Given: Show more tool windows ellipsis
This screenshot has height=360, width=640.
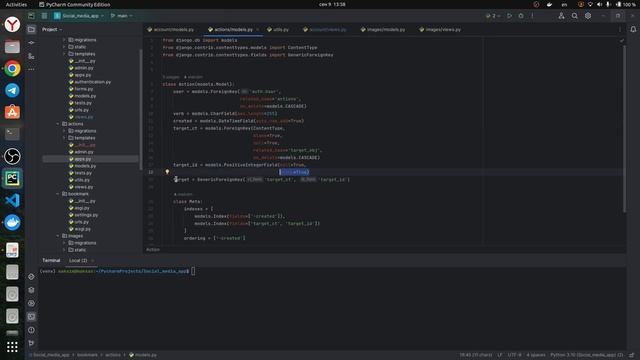Looking at the screenshot, I should pos(31,69).
